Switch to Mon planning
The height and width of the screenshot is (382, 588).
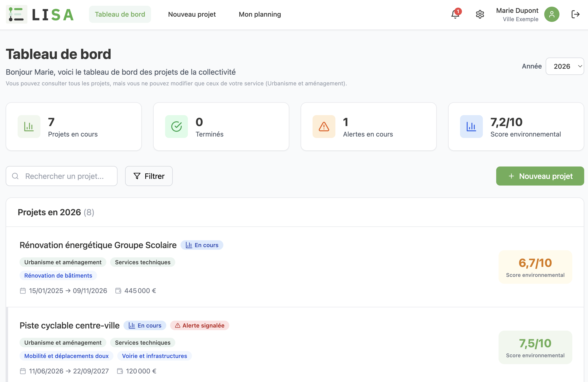click(x=260, y=14)
